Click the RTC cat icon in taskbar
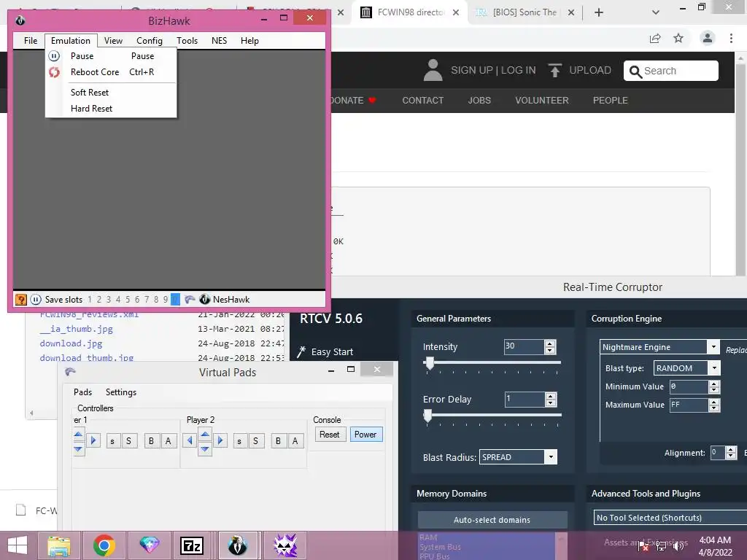Viewport: 747px width, 560px height. [x=285, y=545]
